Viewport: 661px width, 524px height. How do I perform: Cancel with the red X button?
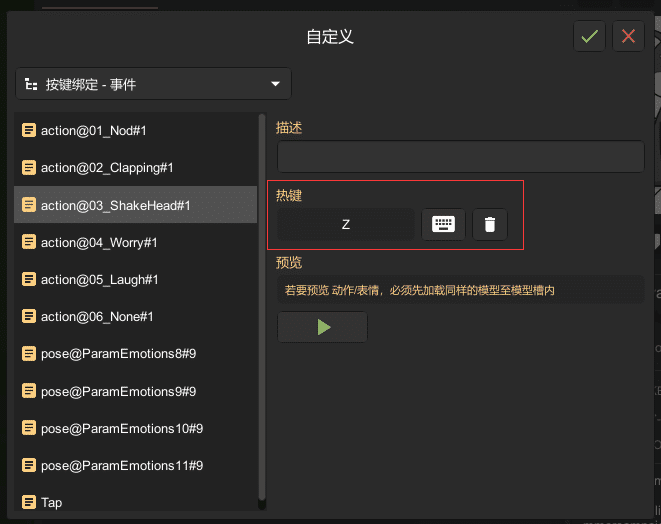click(628, 36)
